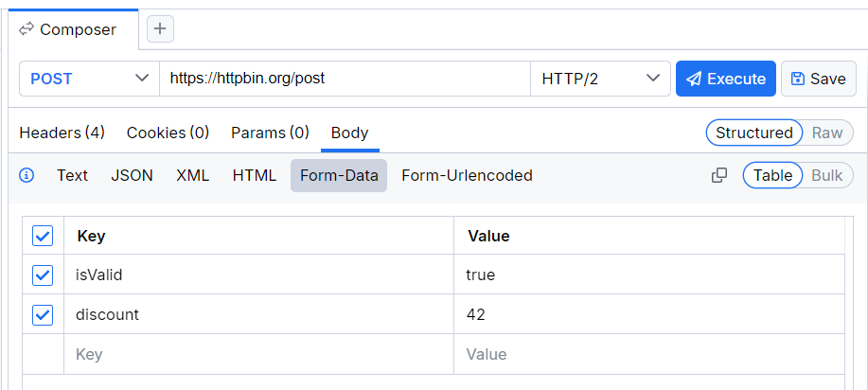Choose JSON body type
868x390 pixels.
pyautogui.click(x=132, y=175)
